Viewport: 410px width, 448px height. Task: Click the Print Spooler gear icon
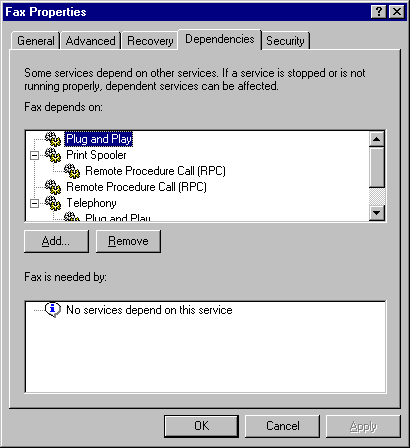pyautogui.click(x=53, y=155)
